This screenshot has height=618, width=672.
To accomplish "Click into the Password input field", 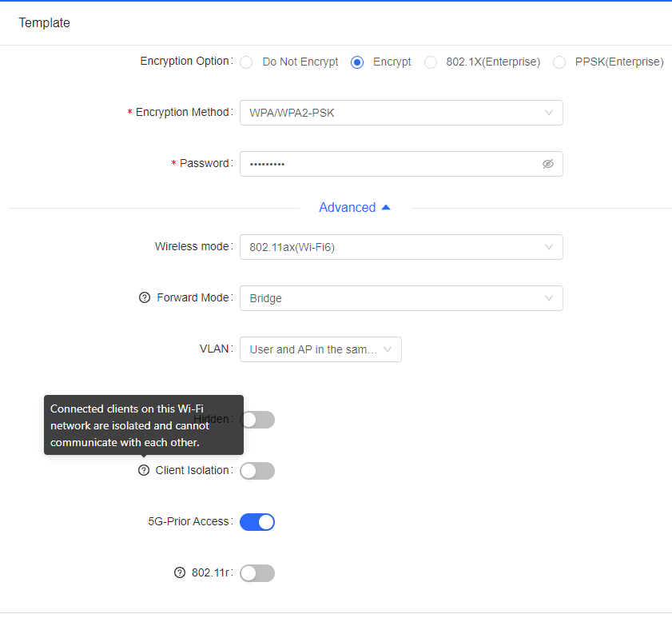I will (x=392, y=164).
